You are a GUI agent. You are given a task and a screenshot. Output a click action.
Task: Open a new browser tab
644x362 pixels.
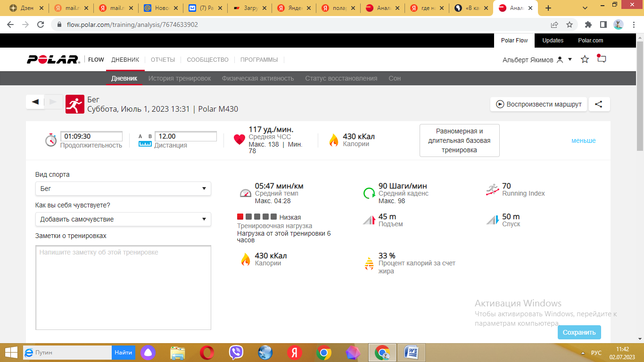point(548,8)
